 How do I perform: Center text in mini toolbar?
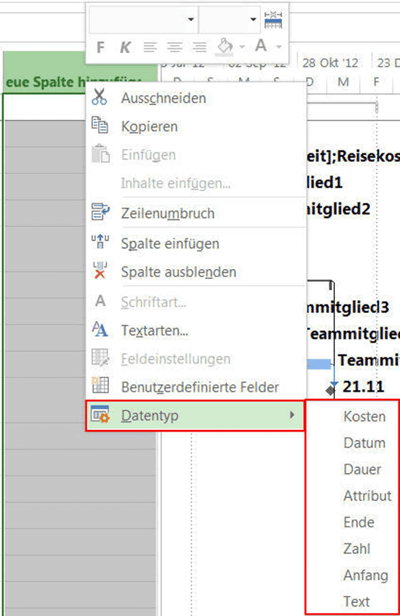pos(175,47)
